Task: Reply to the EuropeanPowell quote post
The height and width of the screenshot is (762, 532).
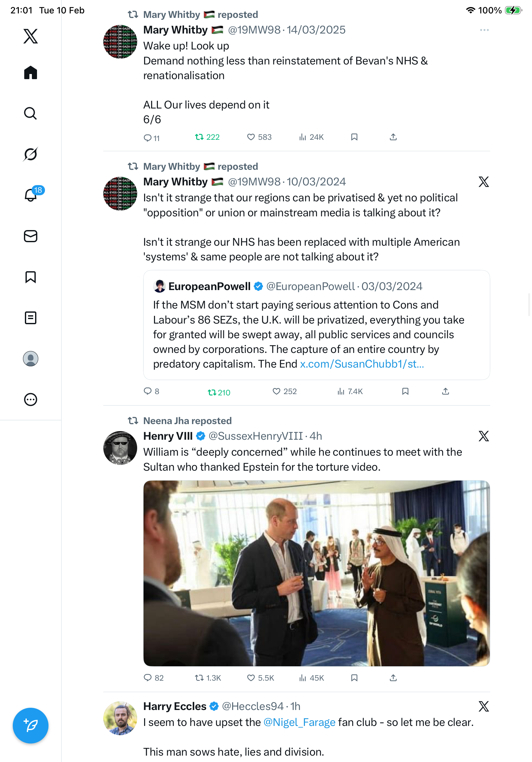Action: click(148, 391)
